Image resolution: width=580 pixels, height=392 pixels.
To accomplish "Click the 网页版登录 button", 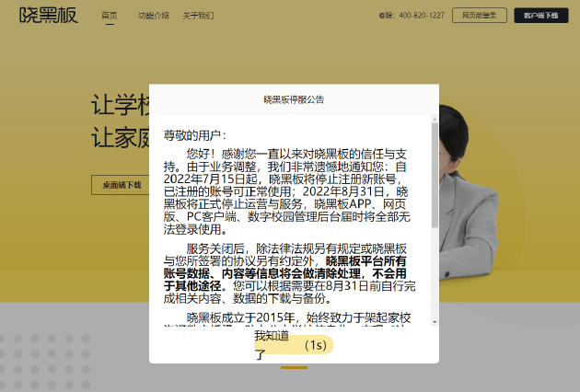I will click(480, 16).
